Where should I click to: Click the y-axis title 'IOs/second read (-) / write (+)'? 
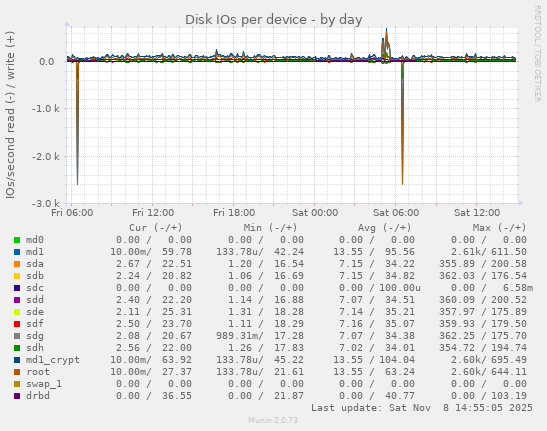click(10, 115)
